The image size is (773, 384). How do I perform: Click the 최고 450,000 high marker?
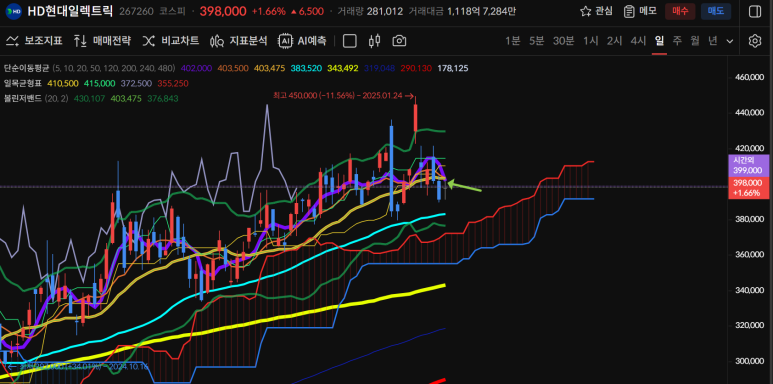344,95
